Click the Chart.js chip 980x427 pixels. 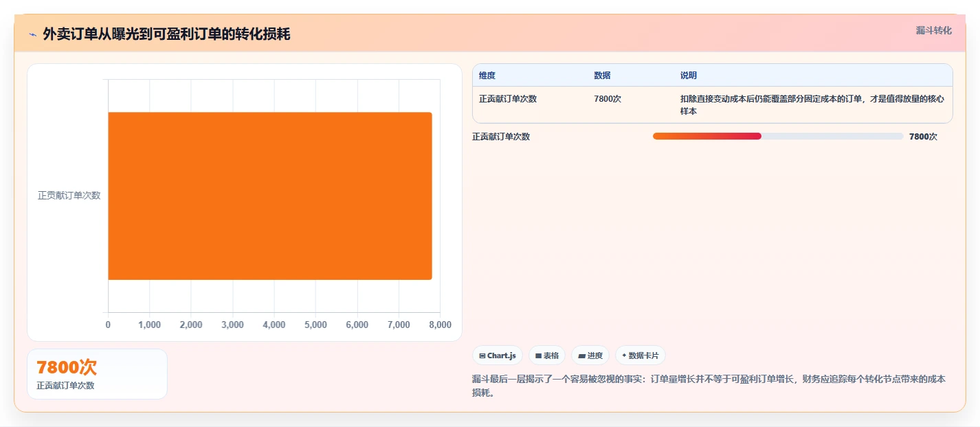[x=498, y=355]
